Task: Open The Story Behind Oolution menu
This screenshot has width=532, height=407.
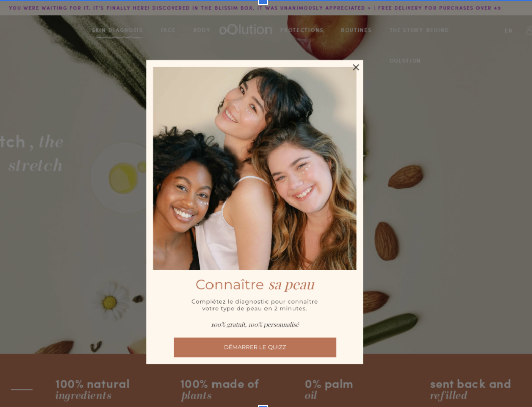Action: [x=419, y=45]
